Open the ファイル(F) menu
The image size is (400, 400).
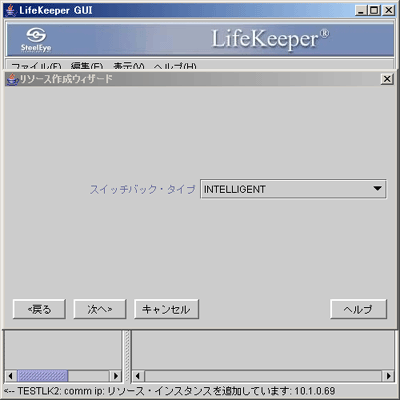[36, 66]
